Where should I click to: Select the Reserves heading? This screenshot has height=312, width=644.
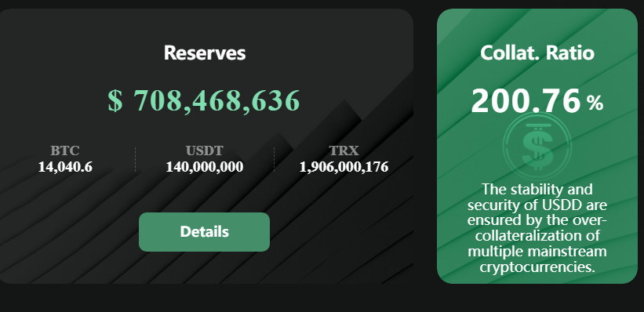coord(205,53)
